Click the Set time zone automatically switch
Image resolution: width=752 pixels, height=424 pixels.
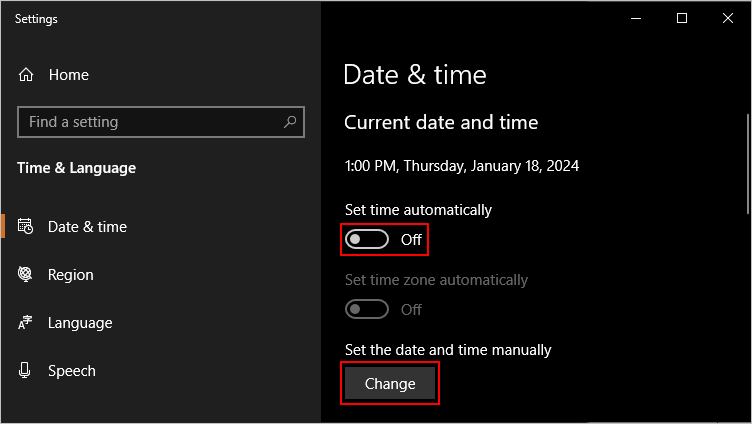click(x=367, y=309)
